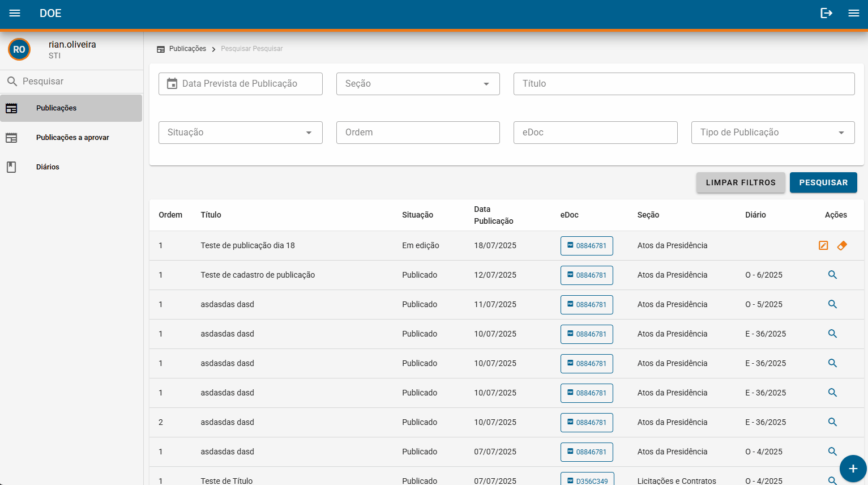This screenshot has height=485, width=868.
Task: Click the floating add plus button
Action: point(853,469)
